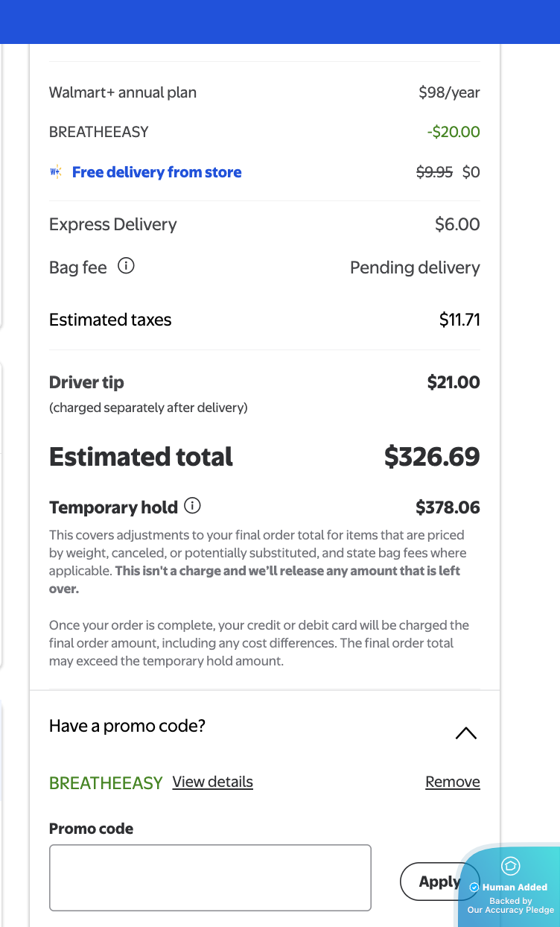The height and width of the screenshot is (927, 560).
Task: Click the Estimated total amount $326.69
Action: click(x=432, y=457)
